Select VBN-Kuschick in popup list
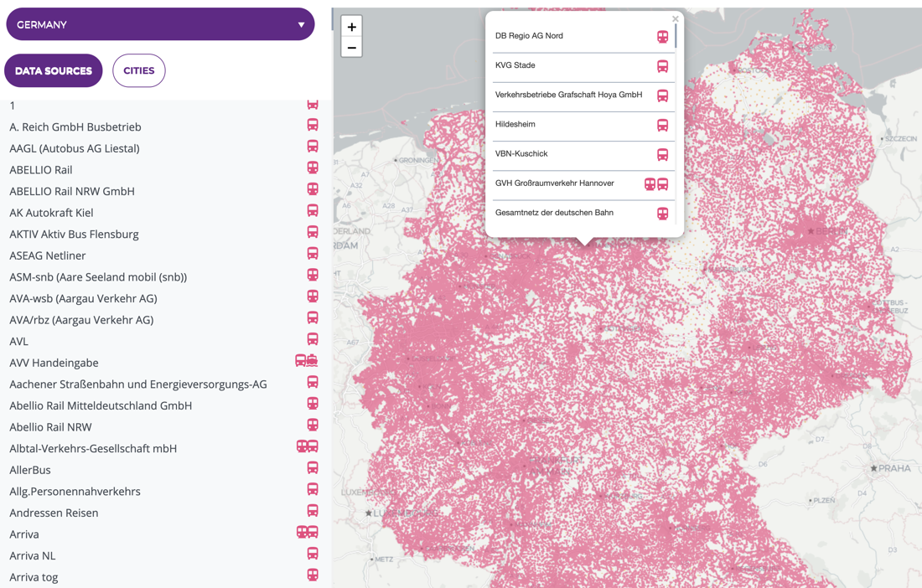The image size is (922, 588). point(521,153)
